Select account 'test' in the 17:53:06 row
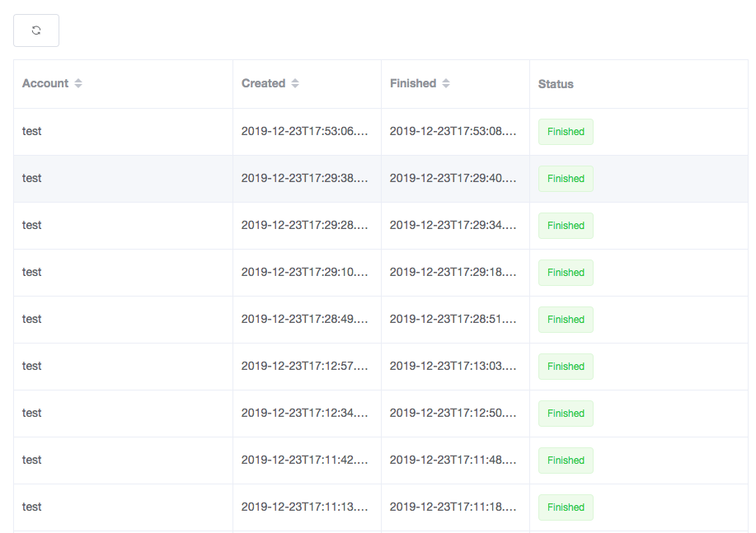The height and width of the screenshot is (533, 756). (32, 131)
